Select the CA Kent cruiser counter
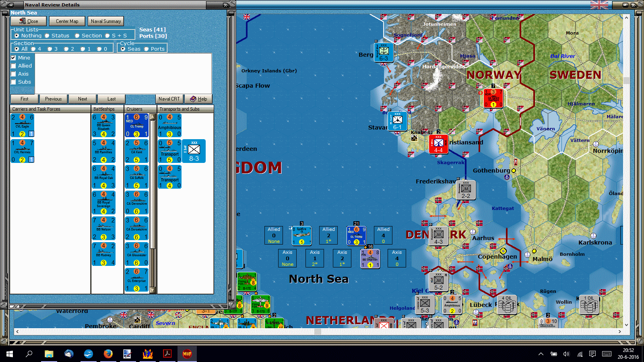The image size is (644, 362). [x=137, y=151]
